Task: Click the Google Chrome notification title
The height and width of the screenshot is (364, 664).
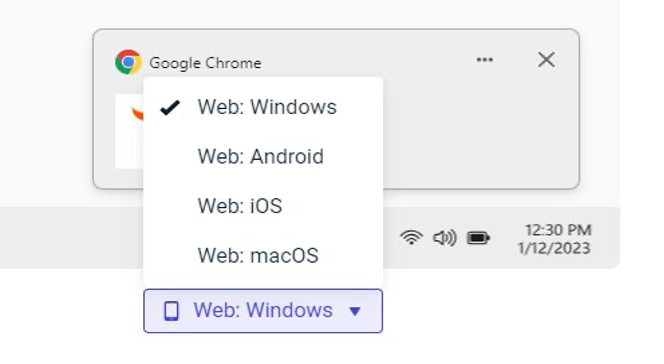Action: [x=205, y=63]
